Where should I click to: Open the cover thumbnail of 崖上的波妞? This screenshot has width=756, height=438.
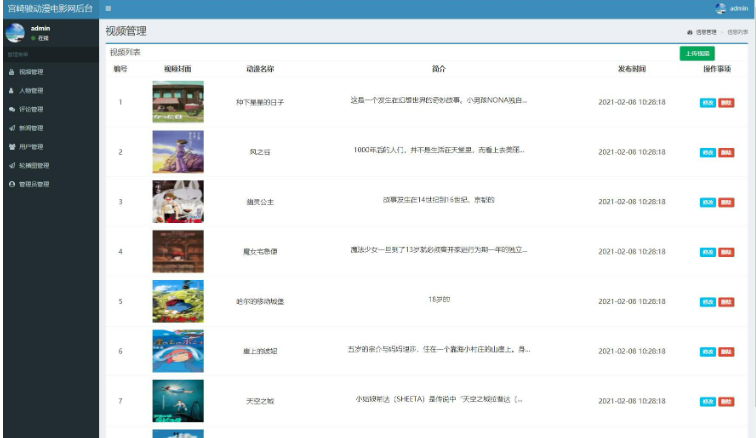[178, 351]
